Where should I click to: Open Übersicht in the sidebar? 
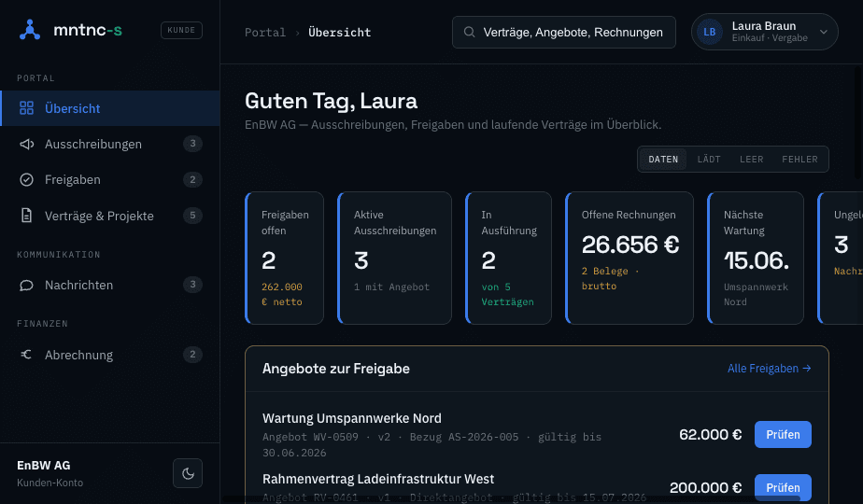pos(110,108)
